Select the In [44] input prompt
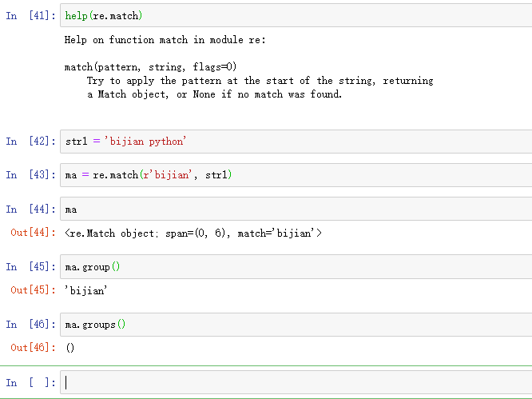The height and width of the screenshot is (399, 532). (x=31, y=209)
